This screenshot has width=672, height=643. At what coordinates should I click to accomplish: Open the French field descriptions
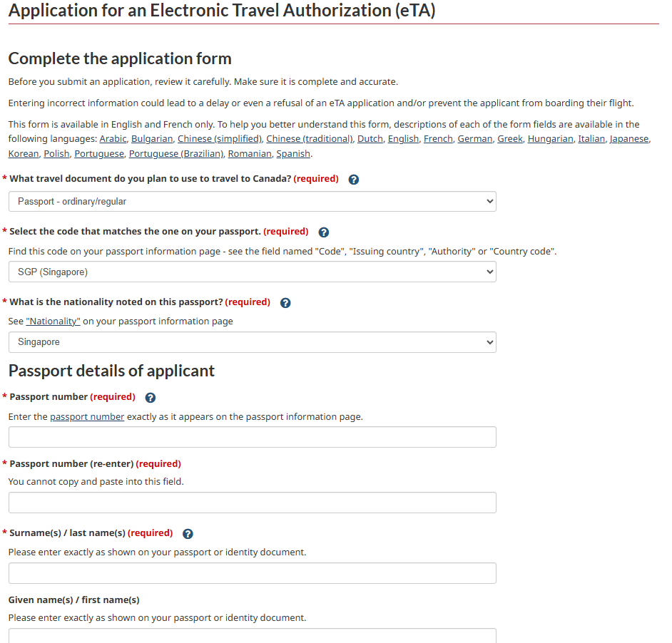pyautogui.click(x=437, y=138)
